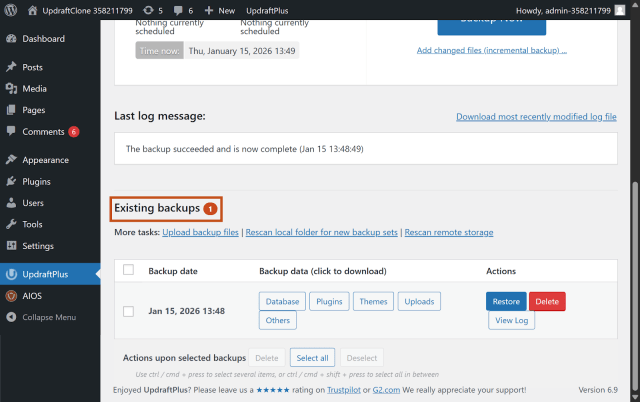The height and width of the screenshot is (402, 640).
Task: Click the Settings sliders icon
Action: (11, 246)
